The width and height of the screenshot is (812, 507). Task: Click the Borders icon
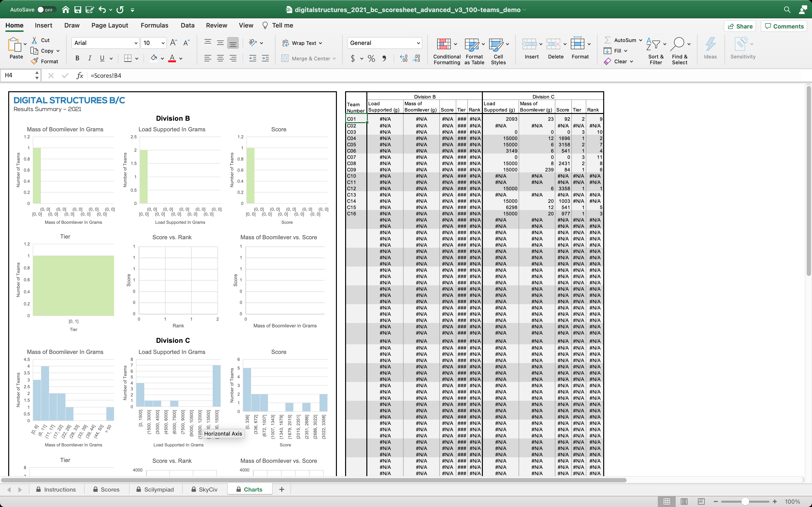click(128, 58)
